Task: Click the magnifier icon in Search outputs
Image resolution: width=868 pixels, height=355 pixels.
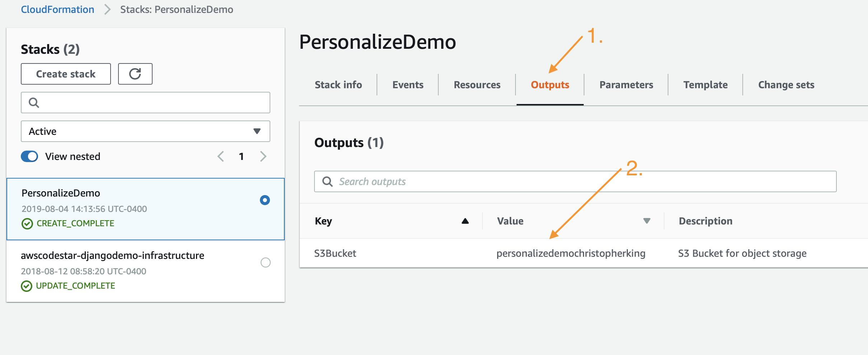Action: [327, 181]
